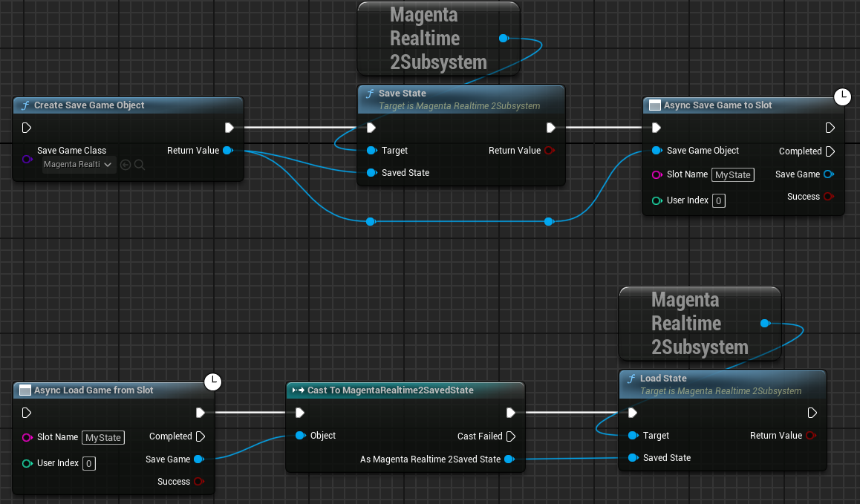The height and width of the screenshot is (504, 860).
Task: Click the Cast node Object input pin
Action: point(300,436)
